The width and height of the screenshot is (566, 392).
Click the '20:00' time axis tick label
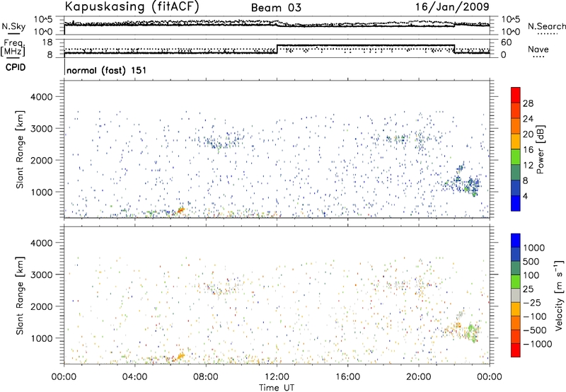419,377
